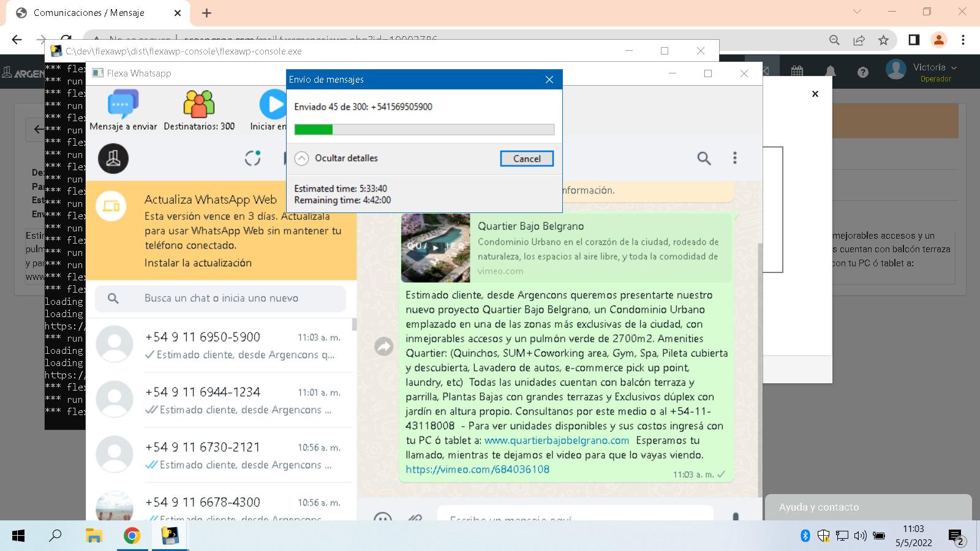Click the Actualiza WhatsApp Web device icon

[111, 206]
